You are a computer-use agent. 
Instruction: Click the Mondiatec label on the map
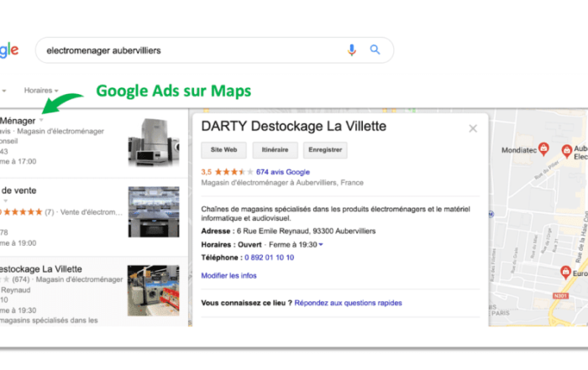click(x=519, y=150)
